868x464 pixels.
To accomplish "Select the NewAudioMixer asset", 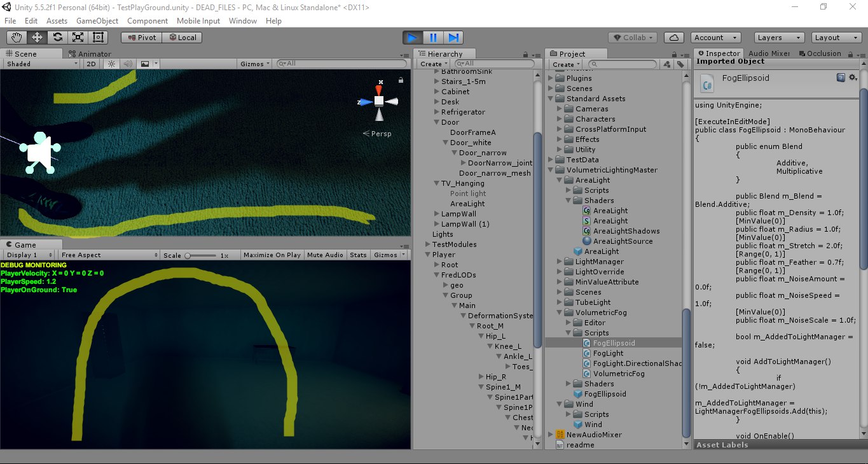I will click(x=594, y=435).
